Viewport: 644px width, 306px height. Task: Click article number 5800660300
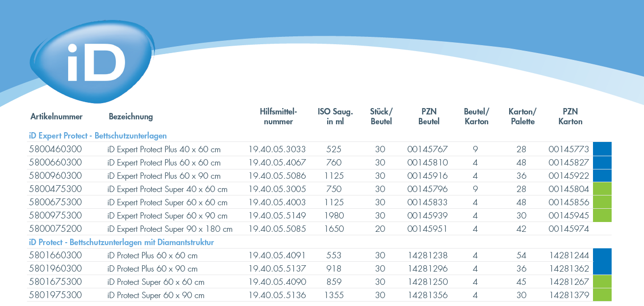(55, 162)
